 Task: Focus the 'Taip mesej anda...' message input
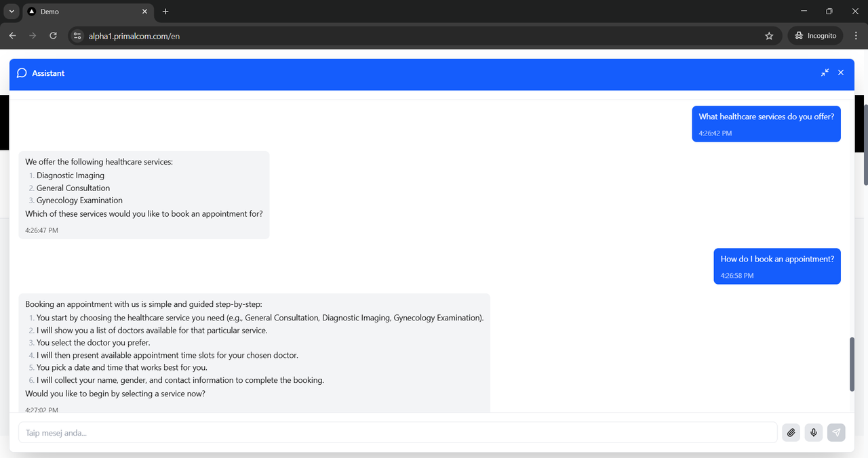(397, 432)
